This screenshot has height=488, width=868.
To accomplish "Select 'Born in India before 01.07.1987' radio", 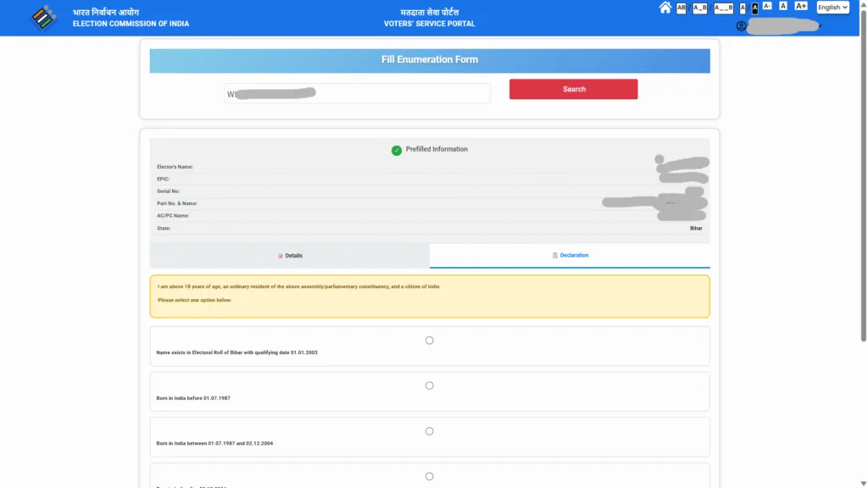I will pos(429,385).
